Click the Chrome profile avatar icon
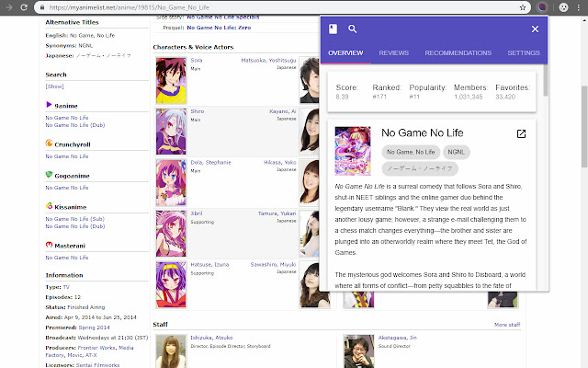This screenshot has height=368, width=588. click(562, 6)
